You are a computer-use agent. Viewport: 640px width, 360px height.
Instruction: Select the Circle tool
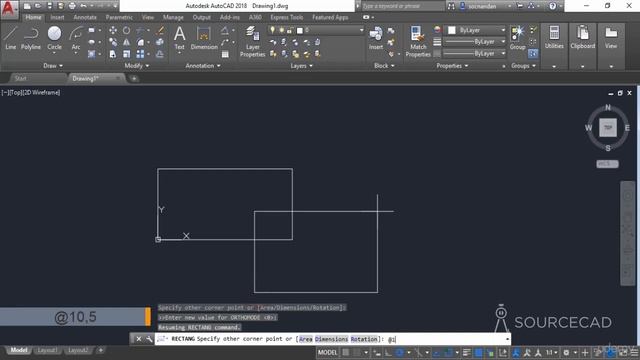[54, 38]
